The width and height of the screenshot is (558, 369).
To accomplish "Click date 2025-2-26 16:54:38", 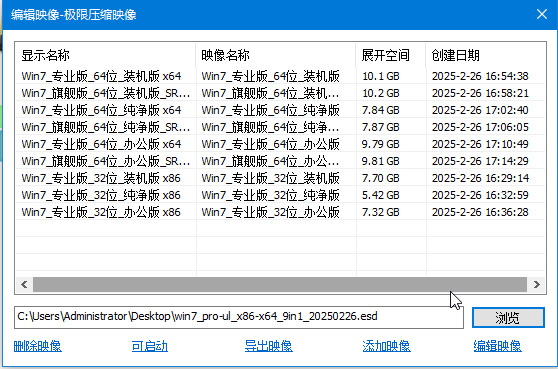I will 480,76.
